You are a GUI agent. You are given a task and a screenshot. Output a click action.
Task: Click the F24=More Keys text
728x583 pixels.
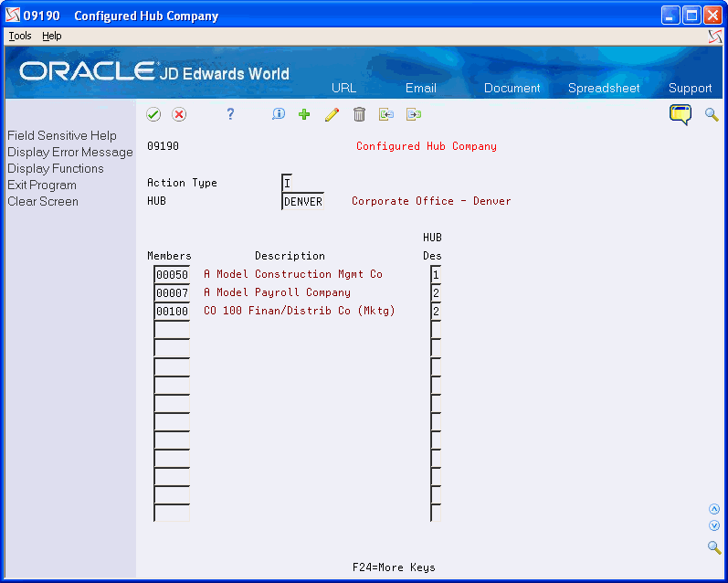[394, 567]
